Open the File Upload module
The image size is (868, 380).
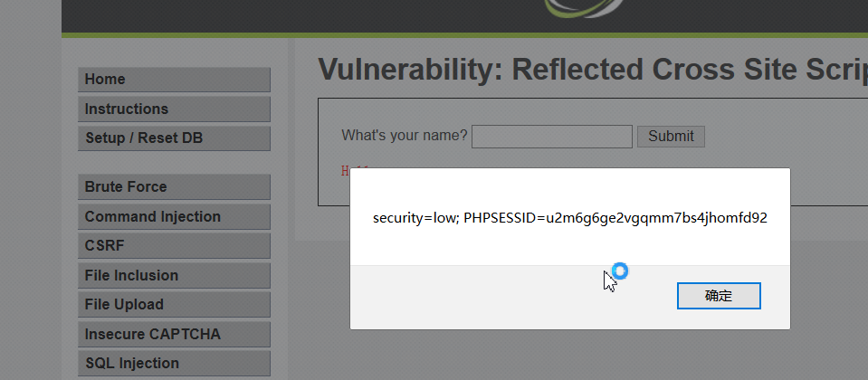[174, 304]
